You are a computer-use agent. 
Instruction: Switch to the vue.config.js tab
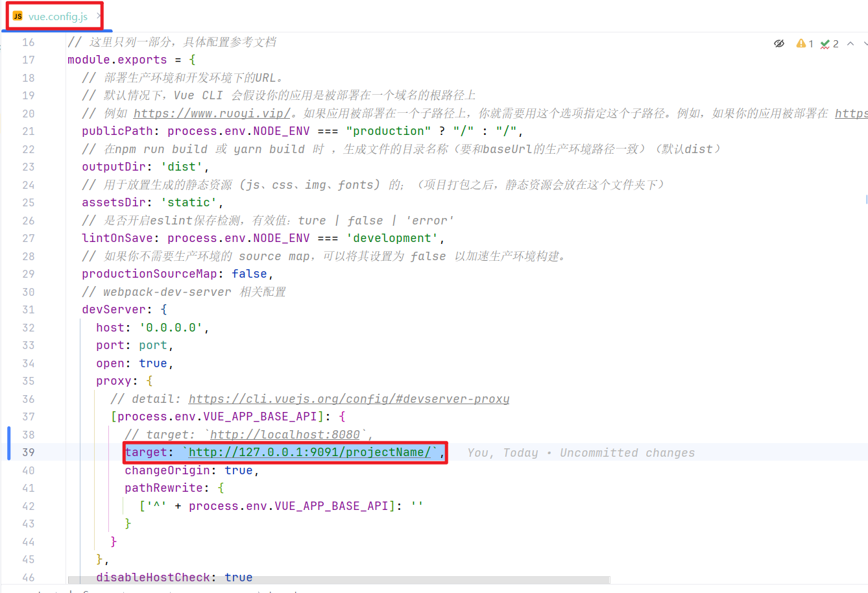click(x=58, y=16)
